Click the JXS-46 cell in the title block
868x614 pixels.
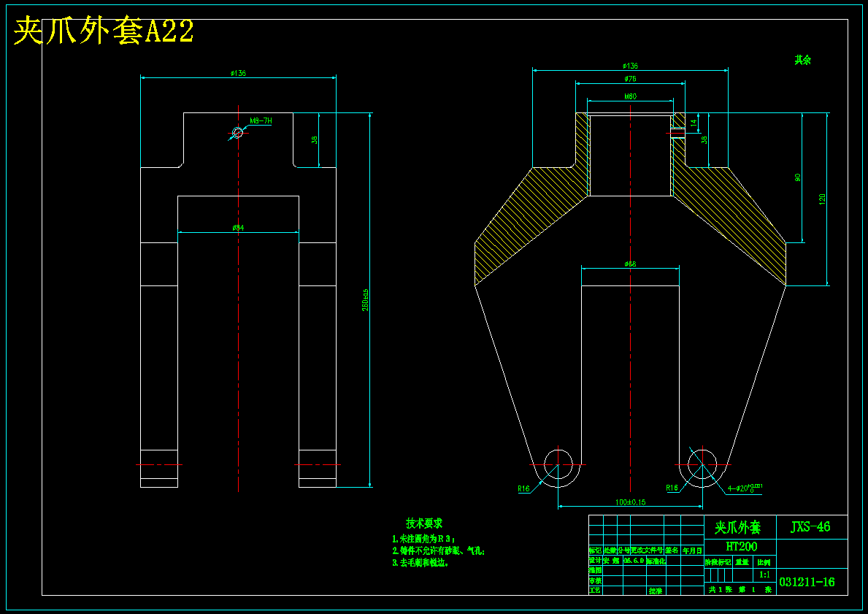[x=812, y=526]
